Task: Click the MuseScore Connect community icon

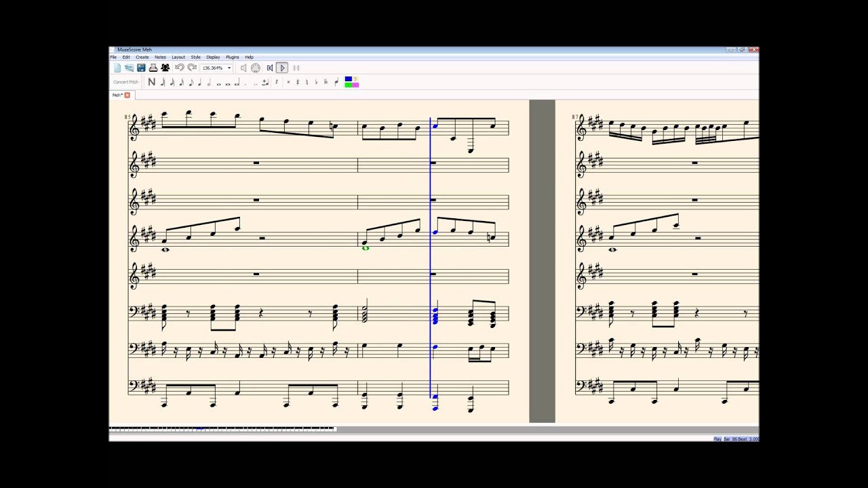Action: [165, 68]
